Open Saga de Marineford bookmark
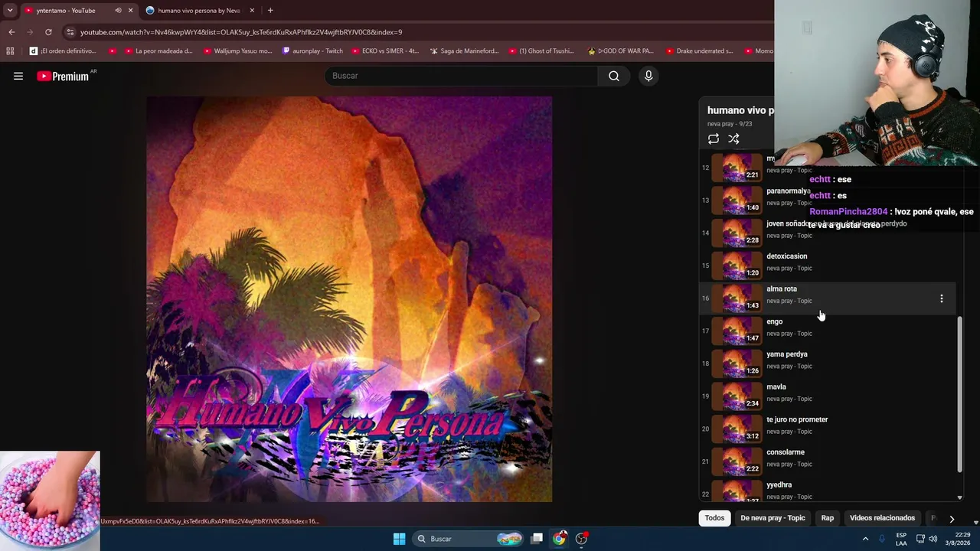 pyautogui.click(x=464, y=51)
